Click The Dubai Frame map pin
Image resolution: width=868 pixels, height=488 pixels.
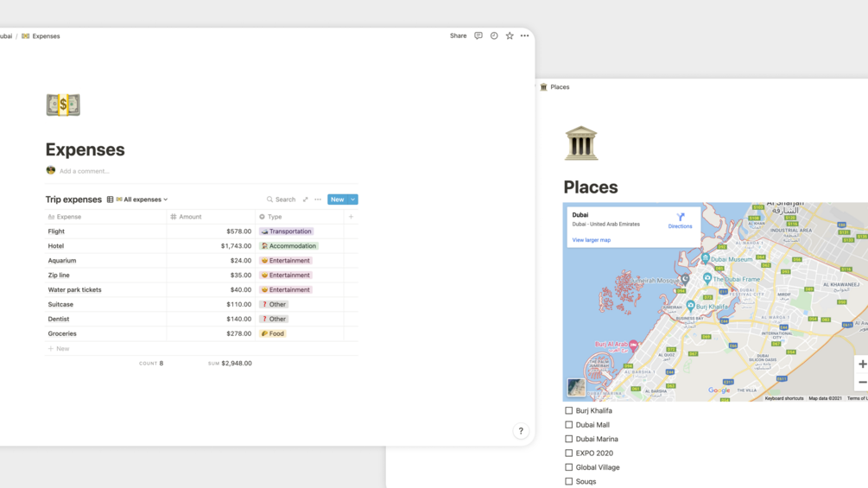pos(706,278)
